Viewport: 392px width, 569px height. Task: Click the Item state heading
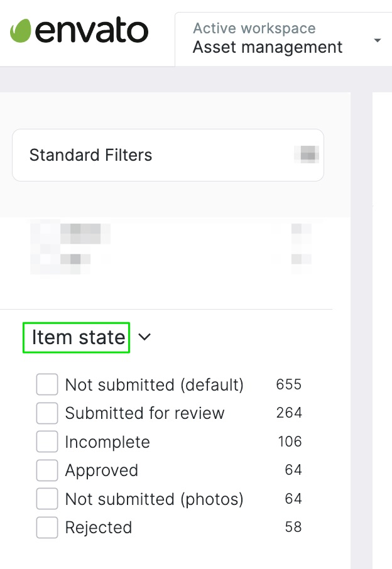click(77, 337)
